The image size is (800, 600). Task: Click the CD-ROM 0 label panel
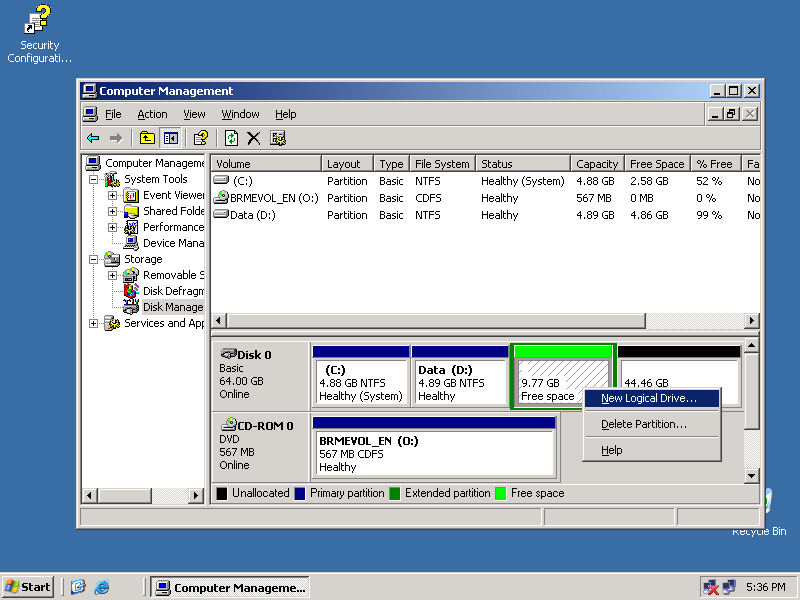click(x=260, y=445)
